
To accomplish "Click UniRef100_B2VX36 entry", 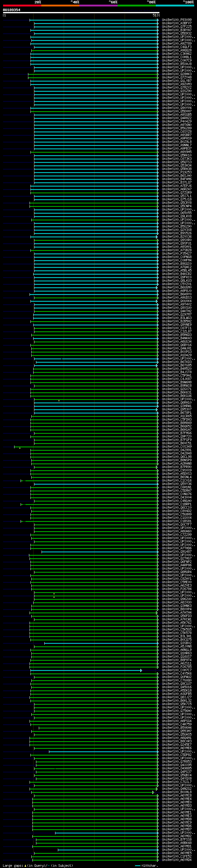I will point(177,236).
